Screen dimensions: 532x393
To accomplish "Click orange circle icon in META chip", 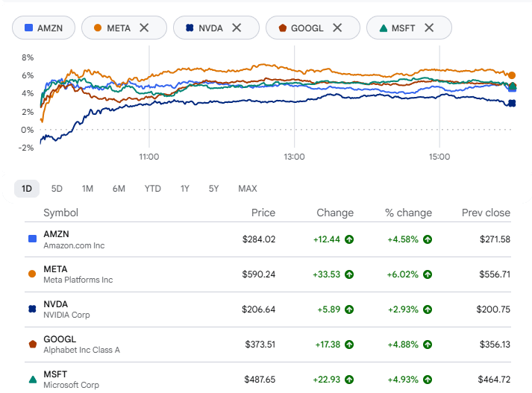I will [x=98, y=28].
